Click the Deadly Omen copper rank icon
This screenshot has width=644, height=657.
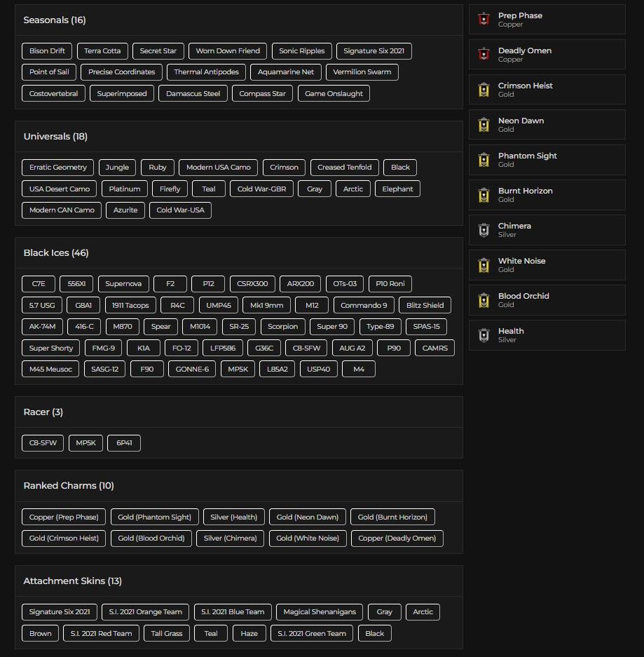[484, 55]
